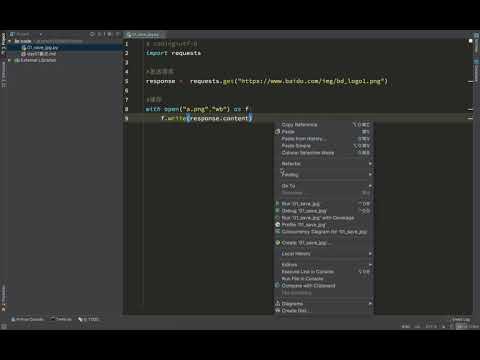Toggle the Project tool window side tab
480x360 pixels.
click(4, 44)
